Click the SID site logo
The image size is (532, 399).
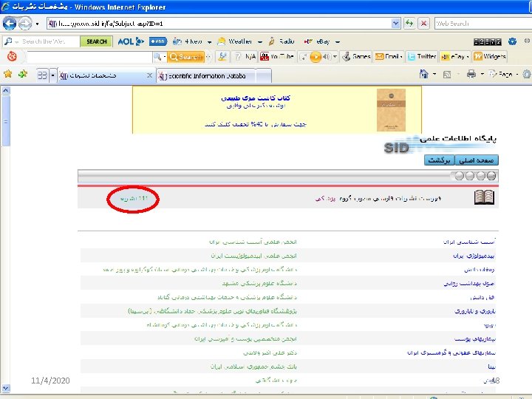pos(396,148)
